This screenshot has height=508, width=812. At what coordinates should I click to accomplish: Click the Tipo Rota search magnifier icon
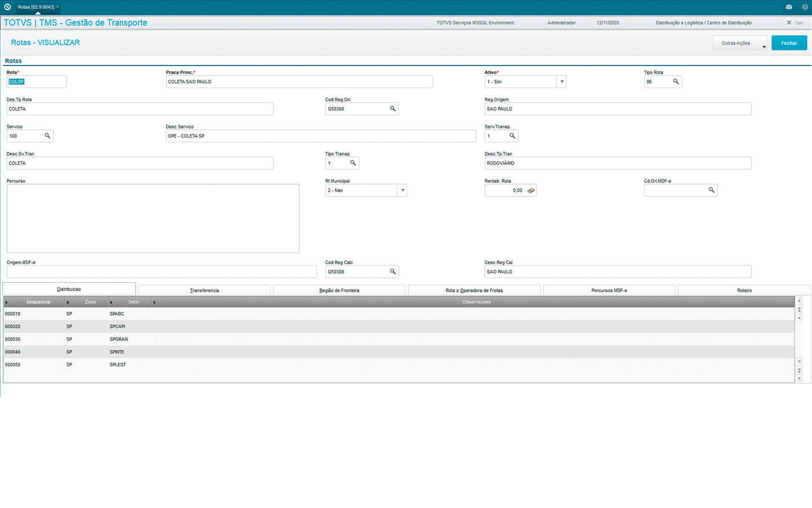676,82
